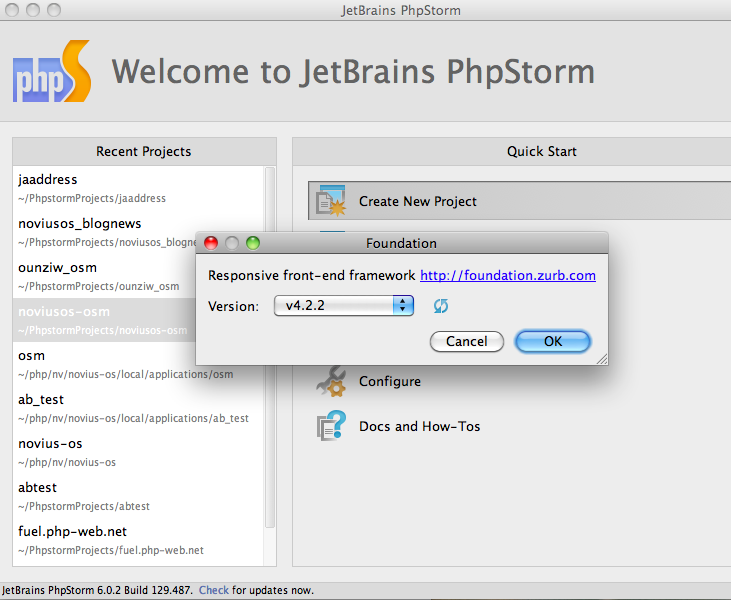Click path ~/php/nv/novius-os/local/applications/ab_test

[x=133, y=418]
